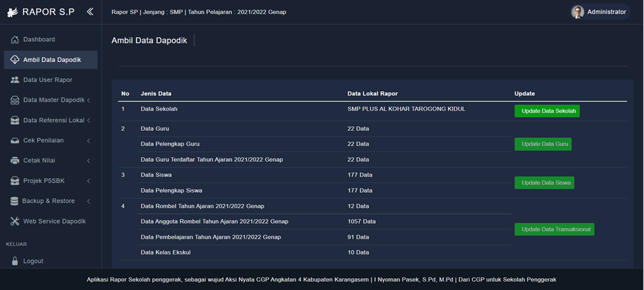Expand the Projek P5SBK submenu arrow
644x290 pixels.
(x=89, y=181)
